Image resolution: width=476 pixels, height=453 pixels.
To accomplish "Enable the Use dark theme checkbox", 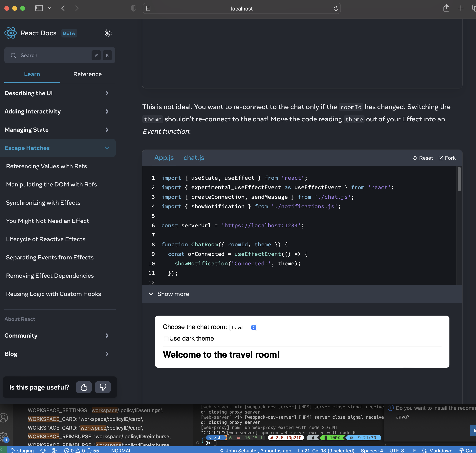I will pos(166,339).
